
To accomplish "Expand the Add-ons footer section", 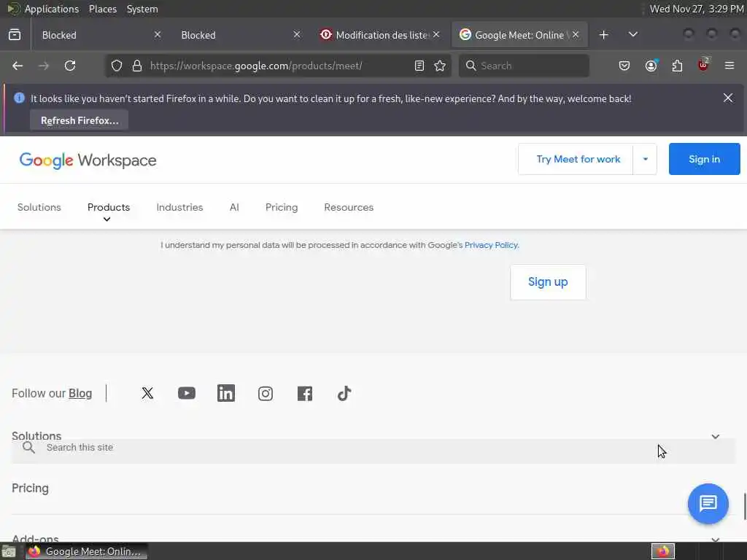I will pos(715,539).
